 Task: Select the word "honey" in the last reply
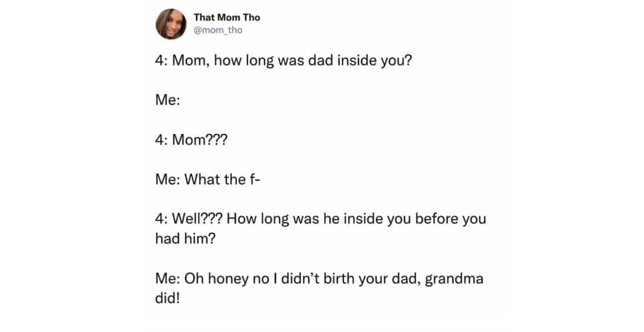coord(228,278)
